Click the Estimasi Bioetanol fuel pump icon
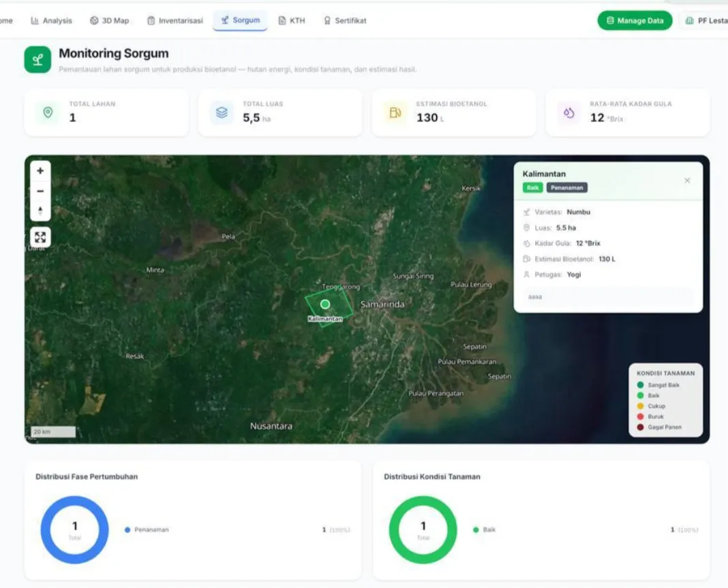Image resolution: width=728 pixels, height=588 pixels. point(395,112)
